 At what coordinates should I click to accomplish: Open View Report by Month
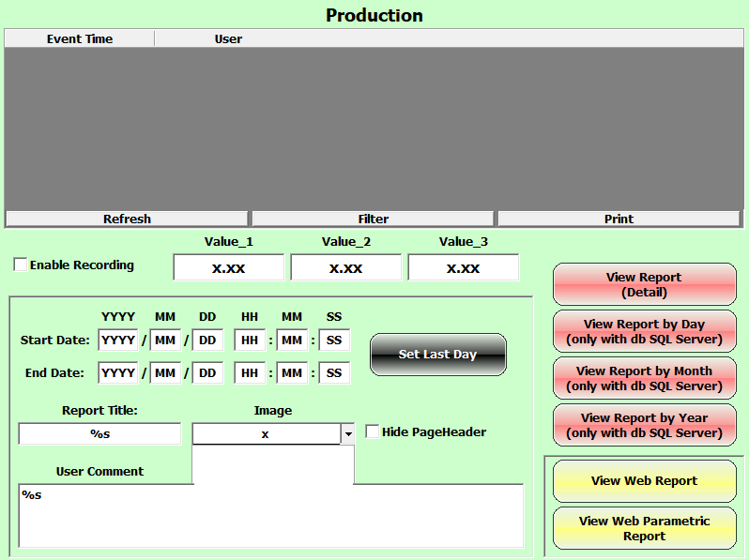[x=644, y=378]
